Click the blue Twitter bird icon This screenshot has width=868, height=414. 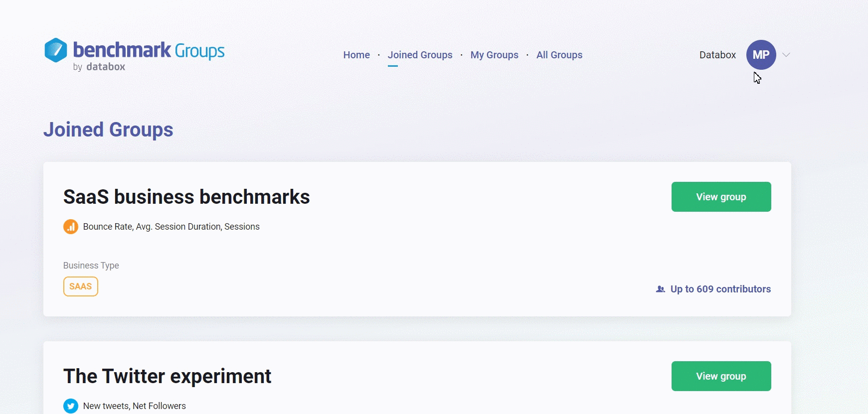[71, 406]
